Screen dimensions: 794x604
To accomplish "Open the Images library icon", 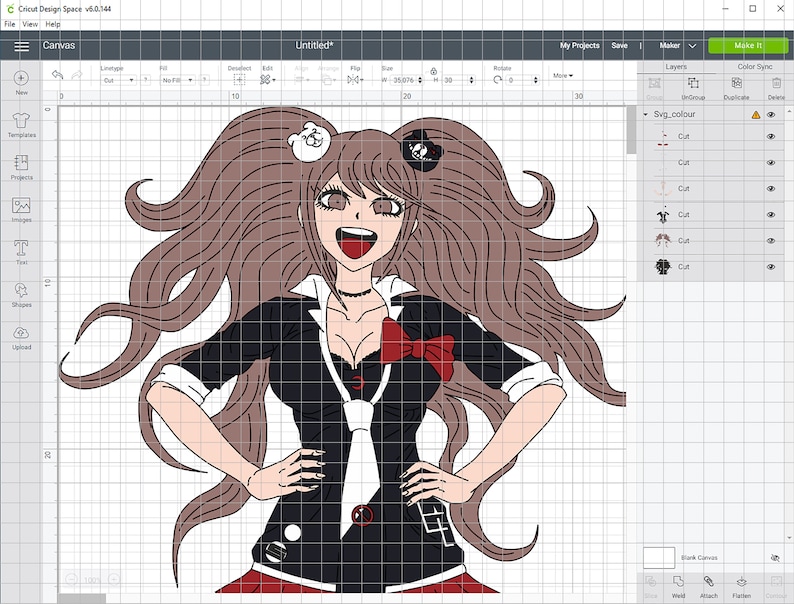I will (x=21, y=206).
